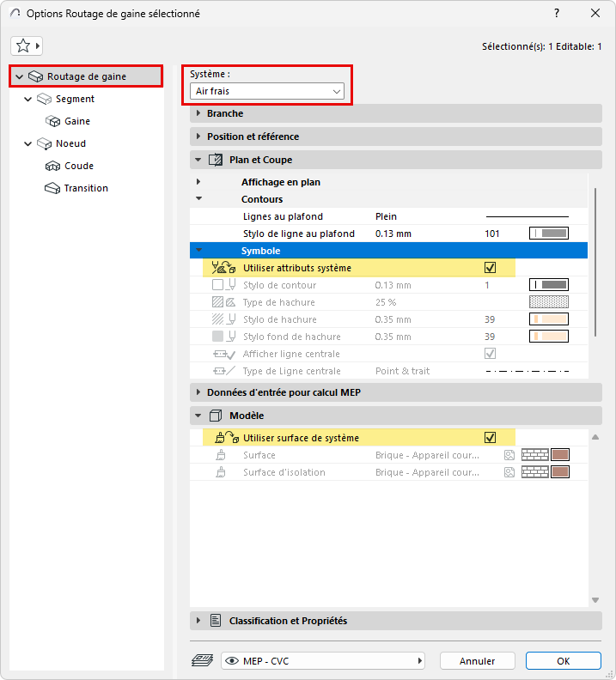
Task: Select Transition in the tree
Action: point(86,188)
